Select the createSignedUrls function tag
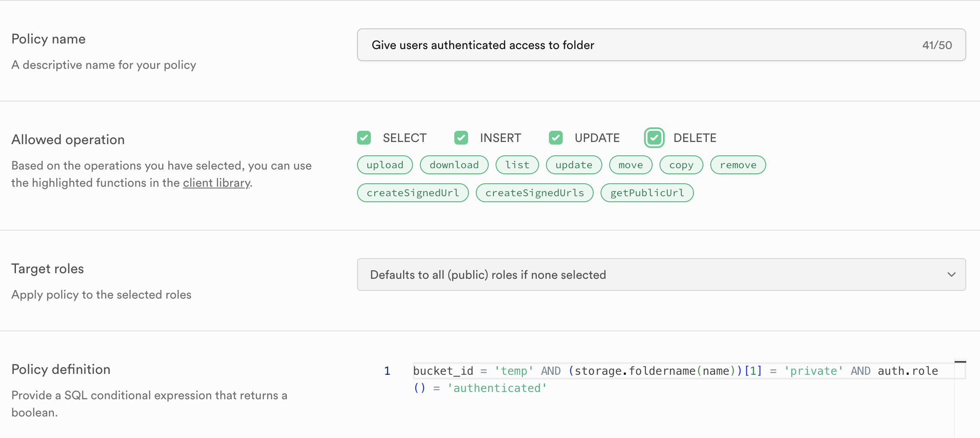 (x=534, y=193)
